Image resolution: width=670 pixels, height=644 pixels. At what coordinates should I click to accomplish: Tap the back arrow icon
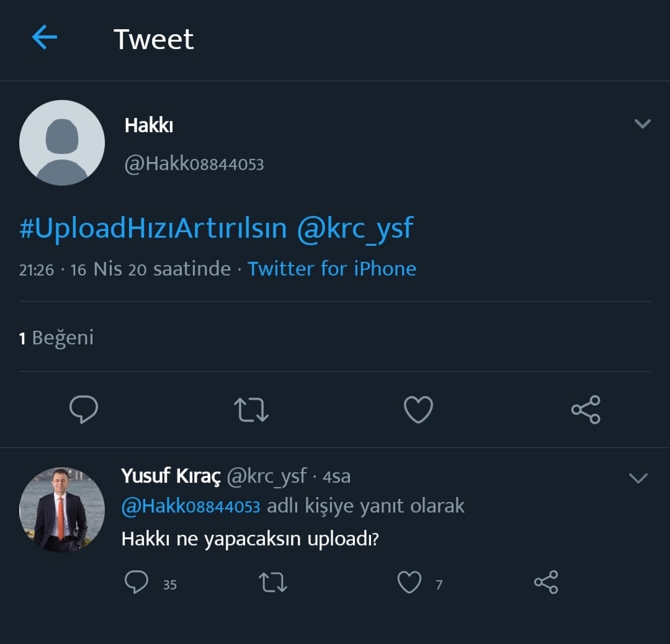click(x=45, y=38)
